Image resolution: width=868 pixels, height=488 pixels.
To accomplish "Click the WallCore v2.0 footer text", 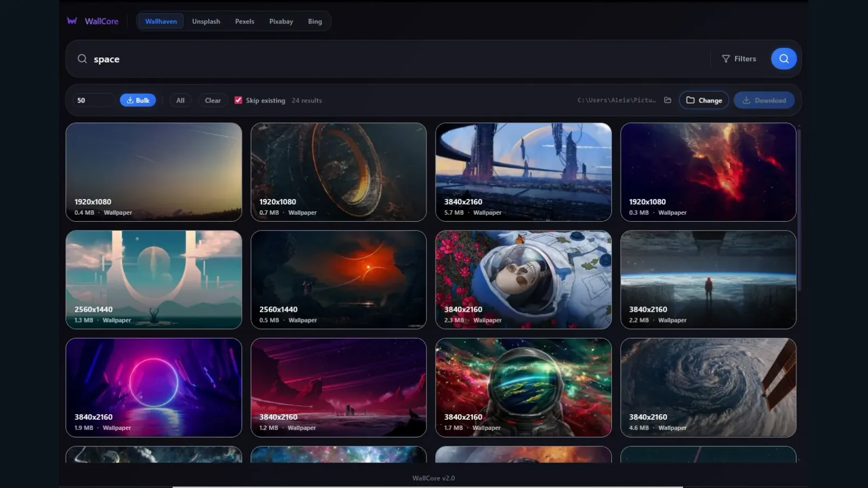I will [x=433, y=478].
